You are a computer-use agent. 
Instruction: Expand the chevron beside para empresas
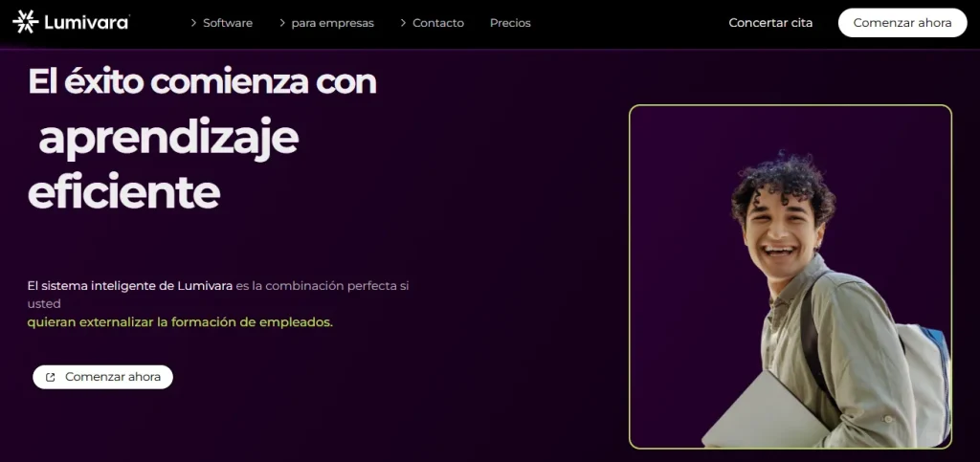pos(282,23)
